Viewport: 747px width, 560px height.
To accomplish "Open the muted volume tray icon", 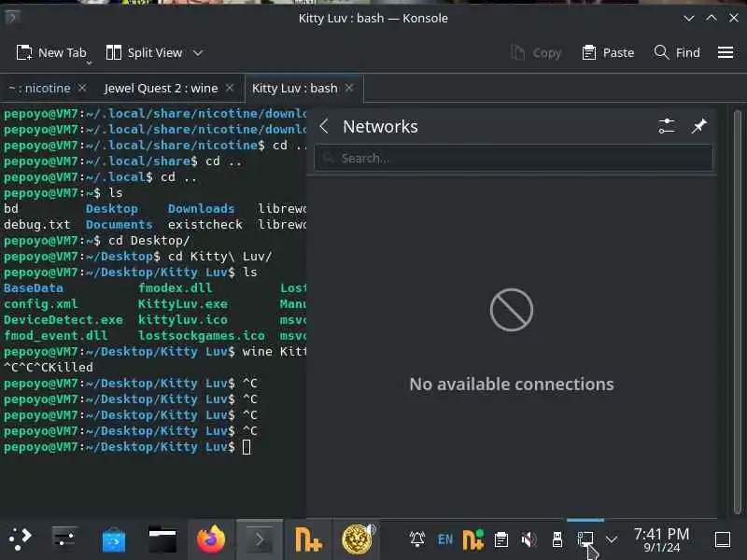I will point(529,539).
